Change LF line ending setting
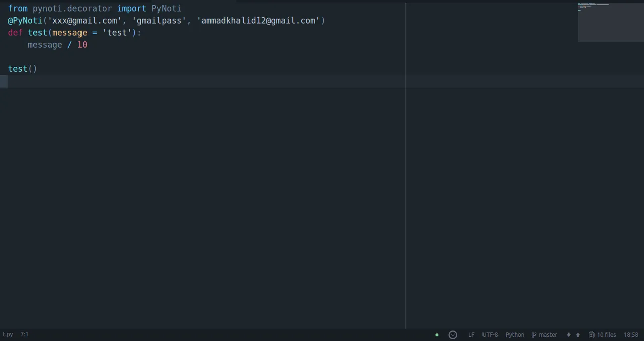 point(471,335)
